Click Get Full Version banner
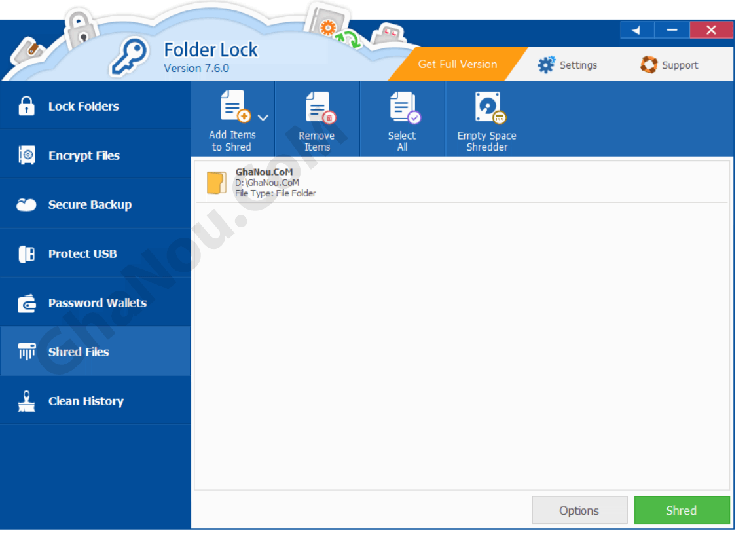The image size is (749, 560). tap(458, 64)
